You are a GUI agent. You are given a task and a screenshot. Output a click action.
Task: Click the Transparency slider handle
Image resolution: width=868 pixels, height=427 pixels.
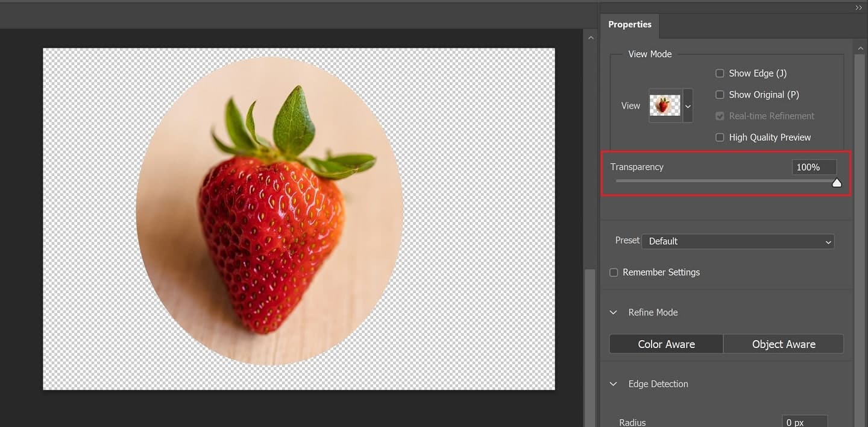[x=837, y=182]
